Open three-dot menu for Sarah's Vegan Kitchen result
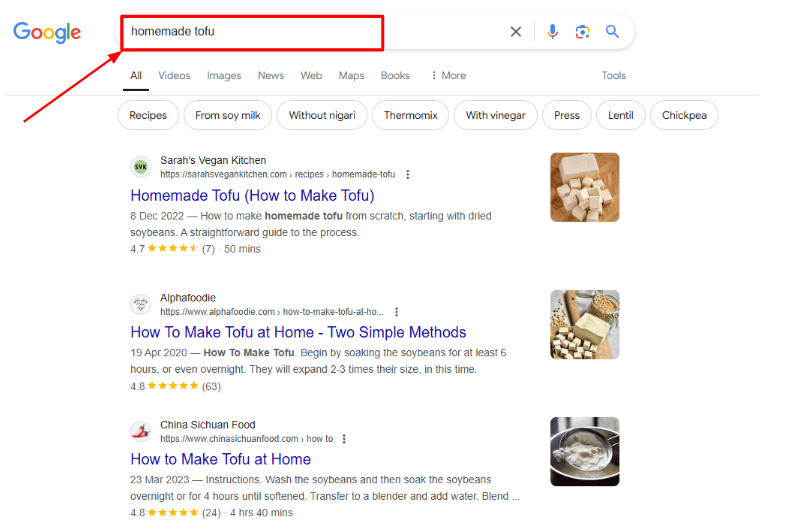The image size is (785, 530). click(408, 174)
